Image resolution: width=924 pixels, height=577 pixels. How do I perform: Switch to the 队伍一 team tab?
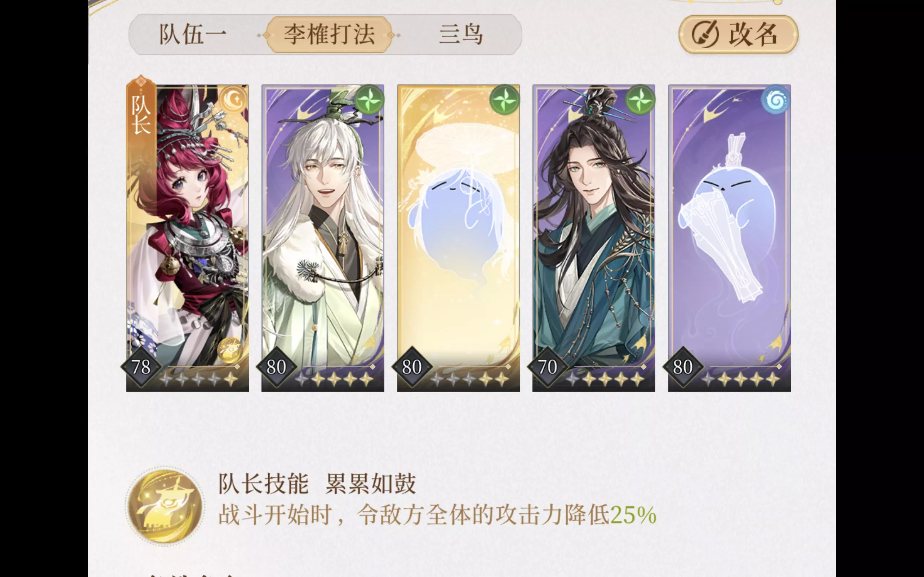(193, 35)
